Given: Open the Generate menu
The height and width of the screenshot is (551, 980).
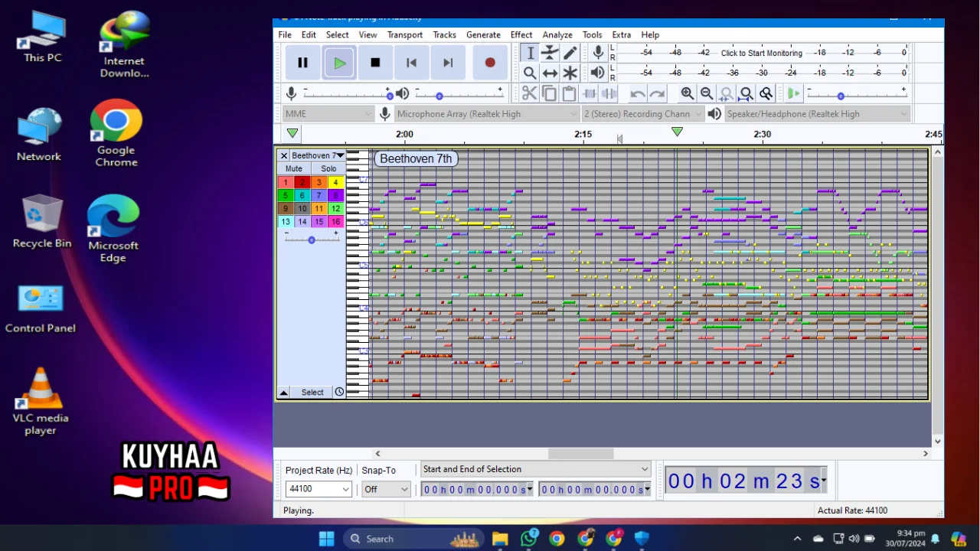Looking at the screenshot, I should pos(483,34).
